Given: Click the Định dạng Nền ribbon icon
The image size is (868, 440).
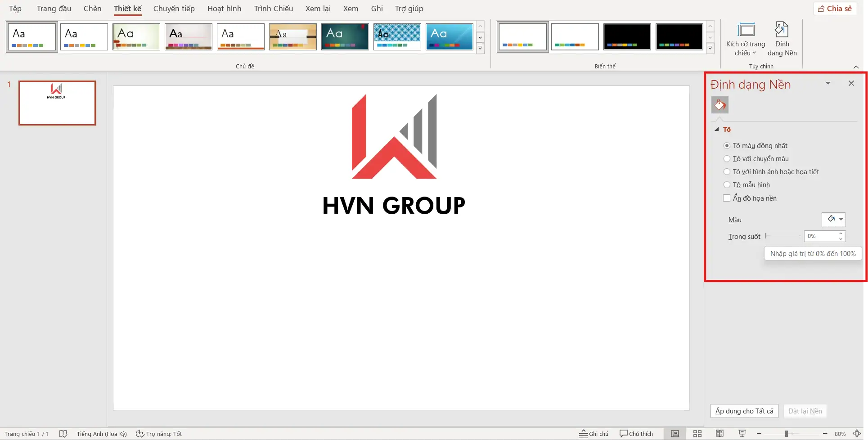Looking at the screenshot, I should click(x=782, y=31).
